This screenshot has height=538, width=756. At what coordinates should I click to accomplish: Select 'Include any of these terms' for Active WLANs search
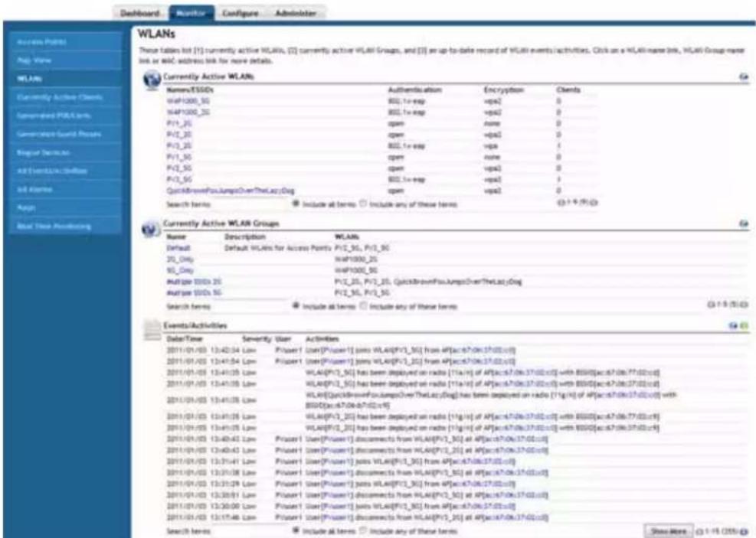tap(363, 204)
